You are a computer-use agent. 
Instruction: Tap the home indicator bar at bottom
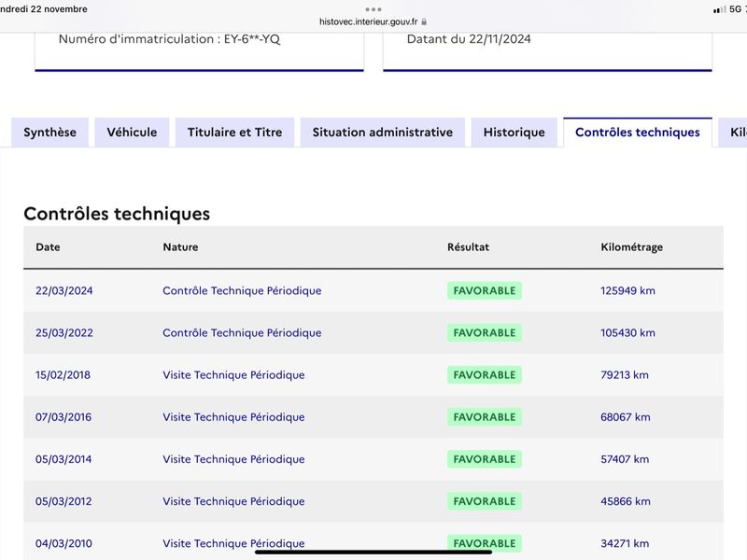tap(373, 553)
